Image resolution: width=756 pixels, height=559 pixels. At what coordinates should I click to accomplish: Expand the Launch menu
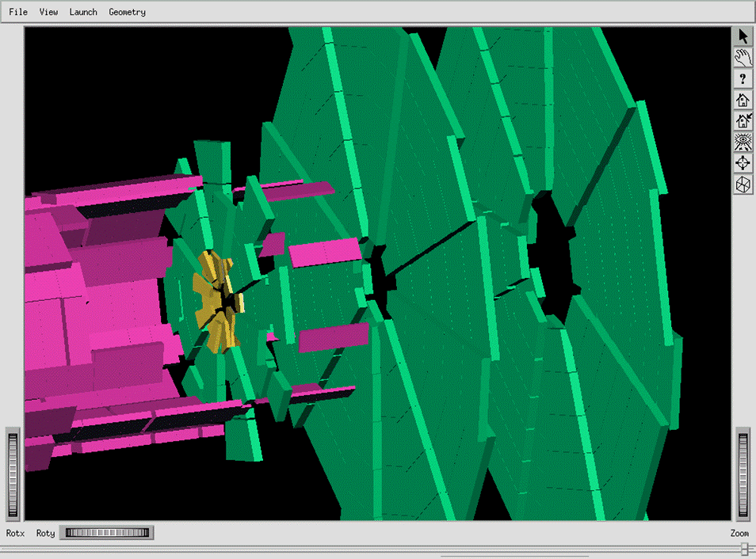(83, 12)
